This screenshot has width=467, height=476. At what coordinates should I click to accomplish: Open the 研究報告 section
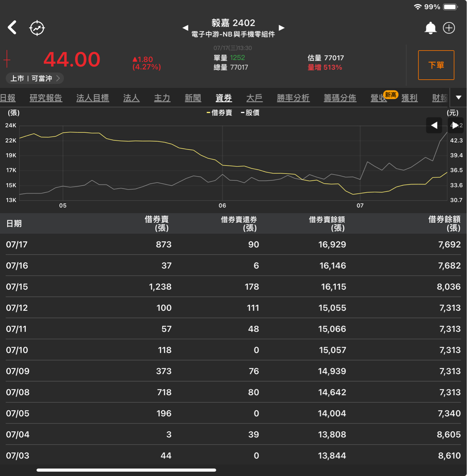point(46,98)
